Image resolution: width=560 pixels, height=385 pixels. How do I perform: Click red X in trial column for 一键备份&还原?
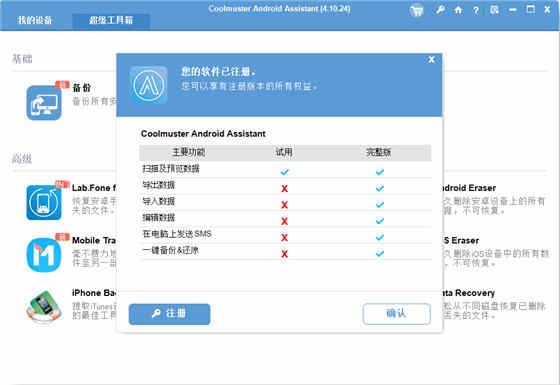click(x=284, y=254)
